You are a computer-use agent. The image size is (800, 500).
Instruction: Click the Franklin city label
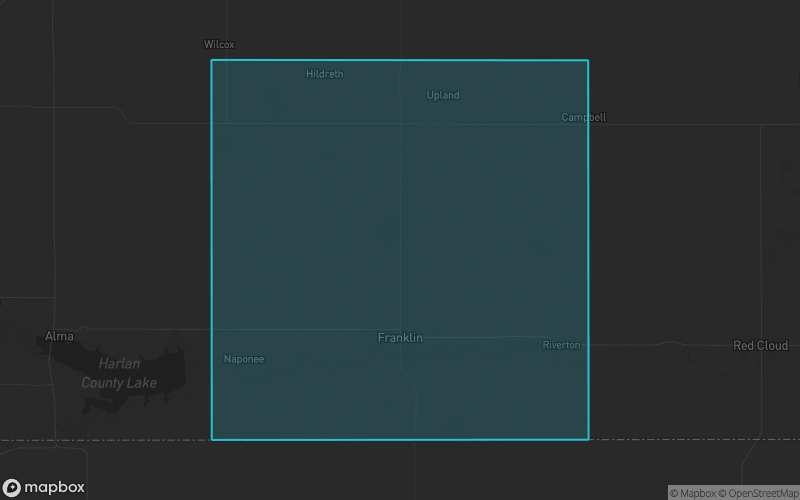[400, 337]
